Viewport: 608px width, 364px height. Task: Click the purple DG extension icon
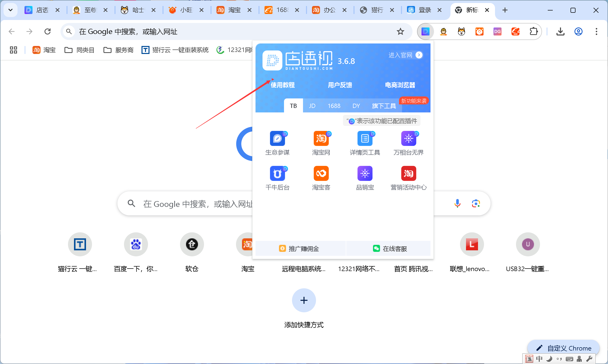pos(497,31)
